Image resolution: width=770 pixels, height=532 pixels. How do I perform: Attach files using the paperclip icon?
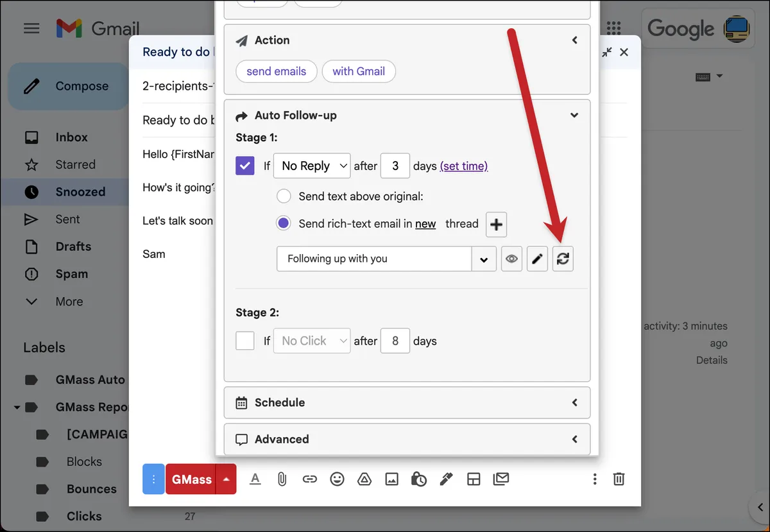point(282,479)
